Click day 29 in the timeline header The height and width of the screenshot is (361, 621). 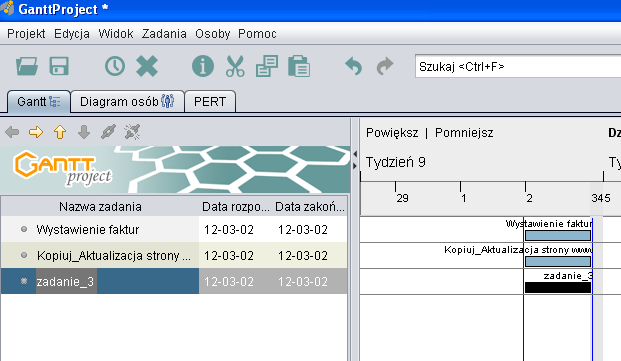pyautogui.click(x=402, y=198)
